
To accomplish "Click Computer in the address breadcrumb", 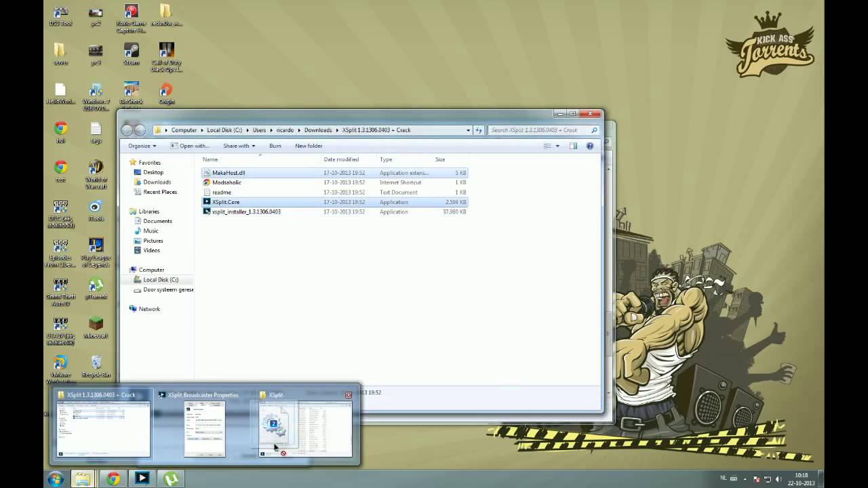I will [x=184, y=130].
